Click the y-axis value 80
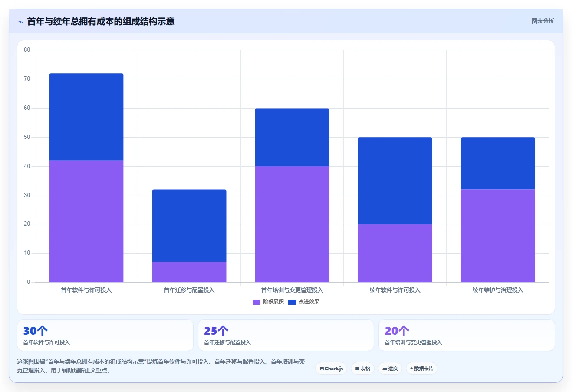This screenshot has width=572, height=392. point(27,50)
